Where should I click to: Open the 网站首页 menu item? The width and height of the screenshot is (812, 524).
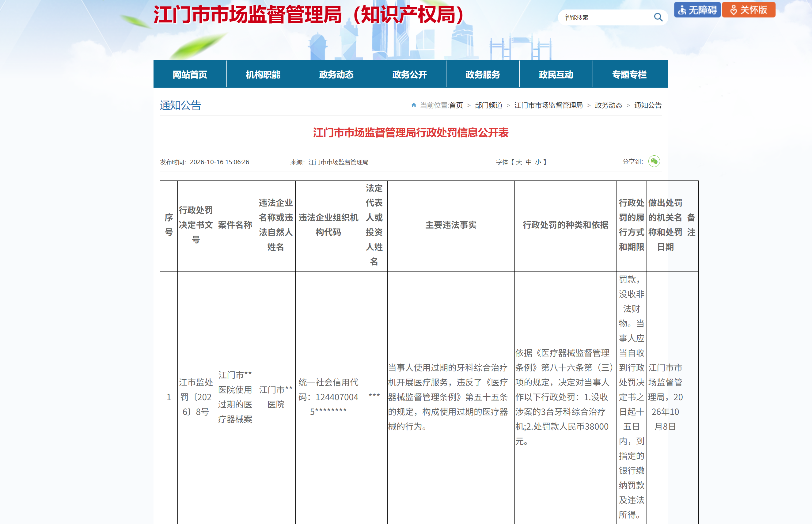(x=190, y=74)
